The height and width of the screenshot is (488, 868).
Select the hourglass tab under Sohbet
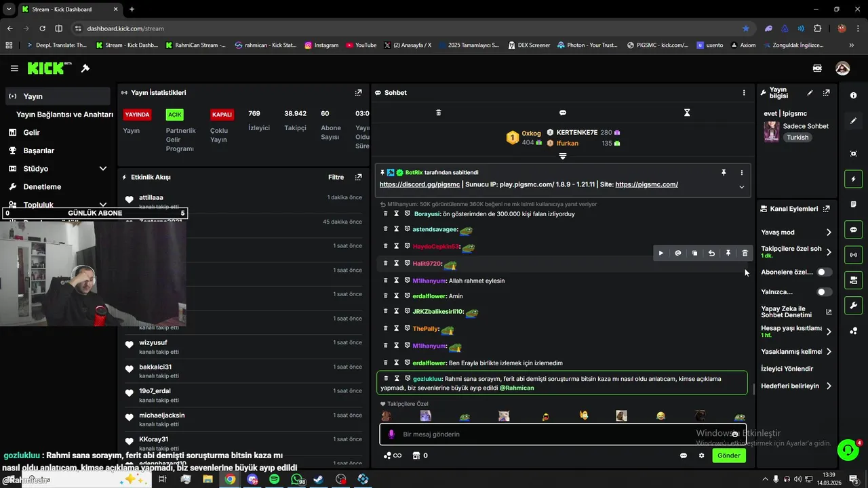687,113
